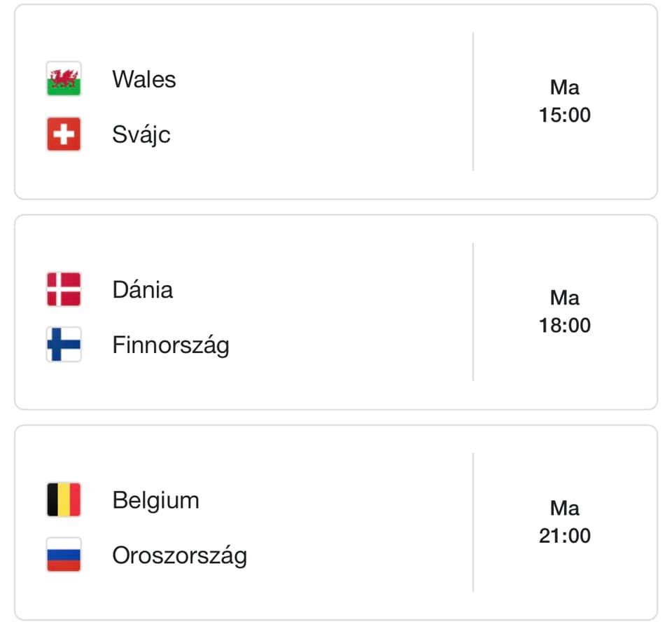Screen dimensions: 672x622
Task: Select the Oroszország team name
Action: (x=180, y=556)
